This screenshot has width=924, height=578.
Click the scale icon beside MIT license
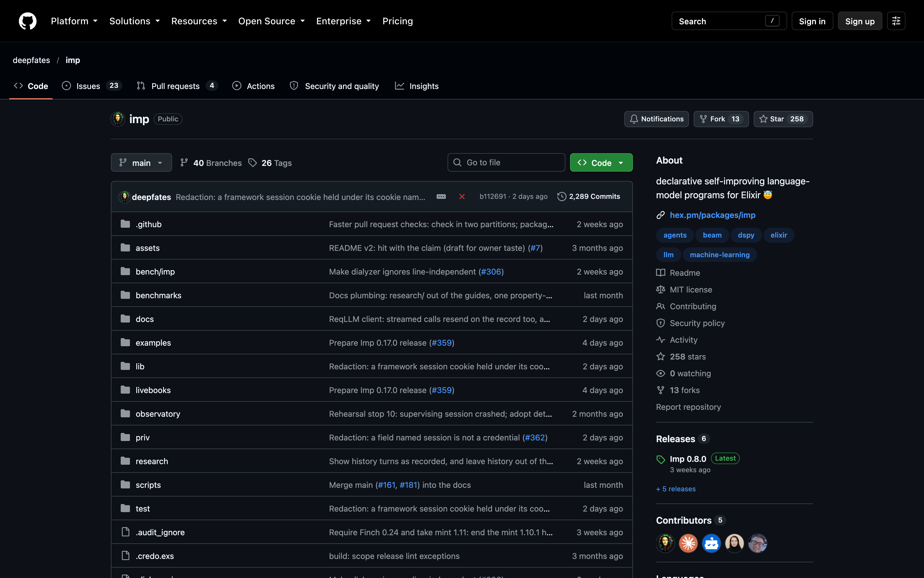click(x=661, y=289)
